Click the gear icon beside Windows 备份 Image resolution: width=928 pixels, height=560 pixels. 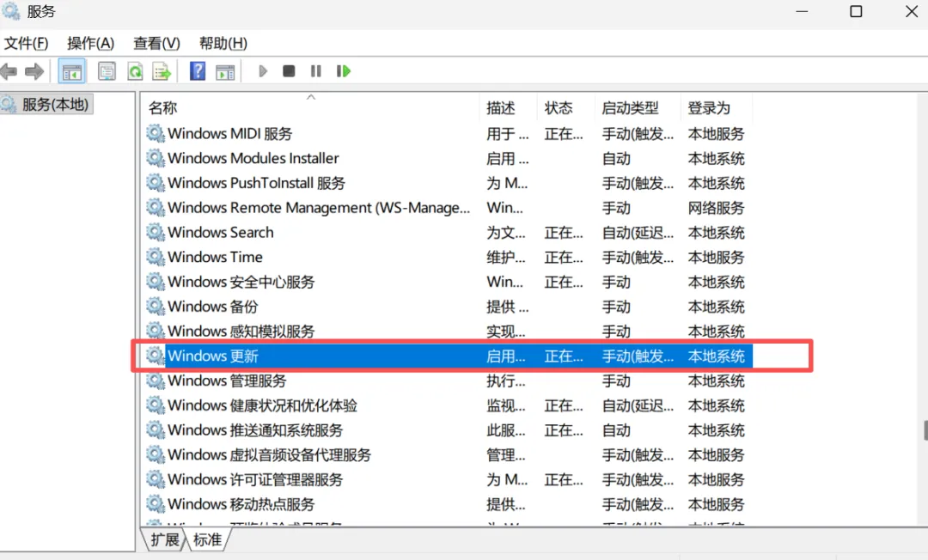click(x=155, y=307)
